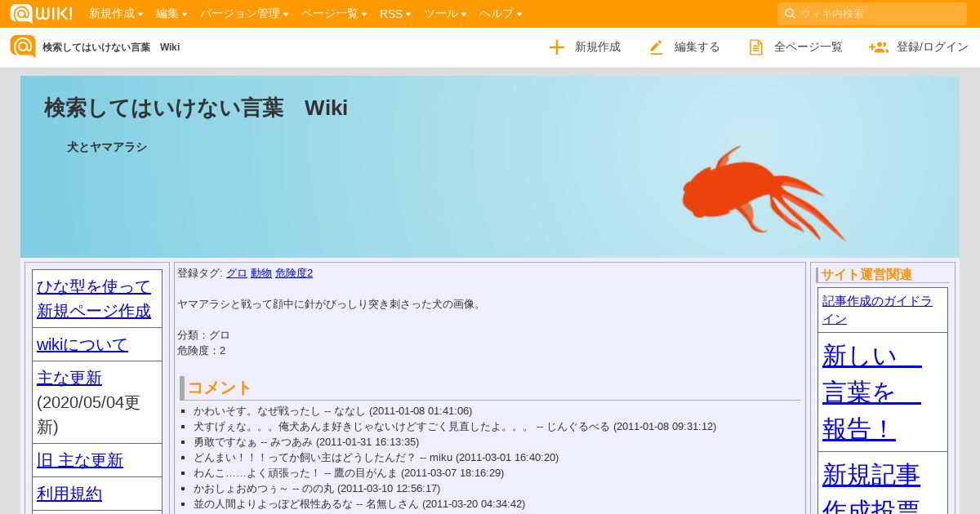This screenshot has height=514, width=980.
Task: Click the document icon for 全ページ一覧
Action: coord(756,47)
